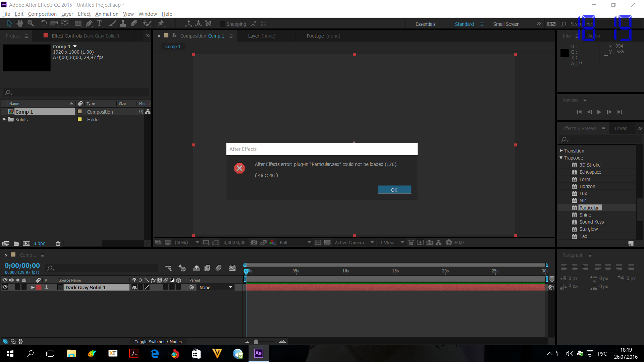
Task: Toggle 3D layer switch on Dark Gray Solid 1
Action: pyautogui.click(x=178, y=287)
